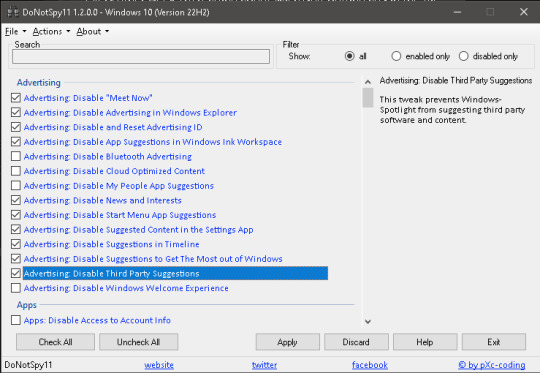This screenshot has width=540, height=373.
Task: Uncheck Disable and Reset Advertising ID checkbox
Action: pos(16,127)
